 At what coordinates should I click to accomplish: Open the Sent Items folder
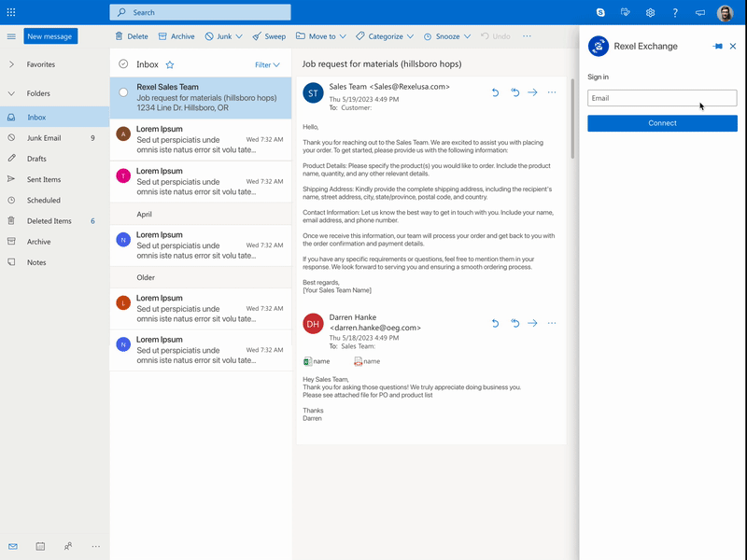coord(55,179)
